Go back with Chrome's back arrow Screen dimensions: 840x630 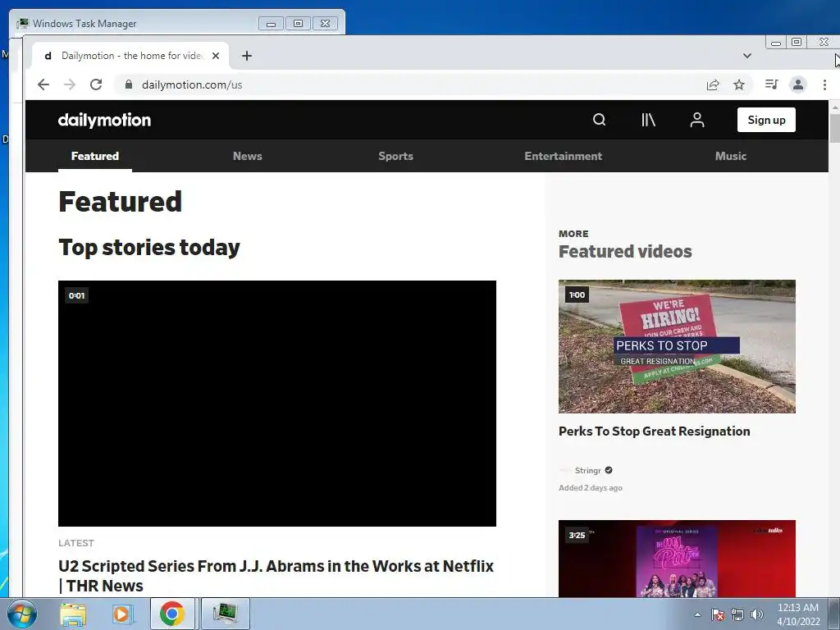click(43, 84)
